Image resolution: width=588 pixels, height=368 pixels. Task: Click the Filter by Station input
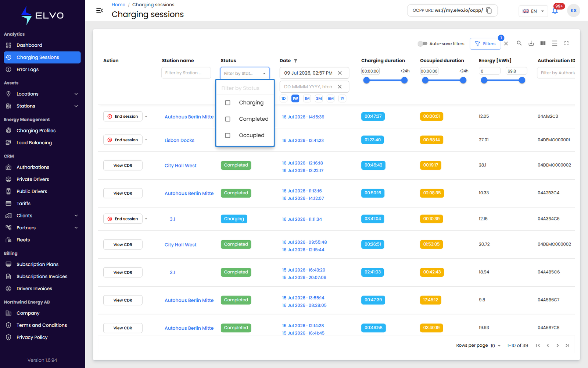click(x=186, y=73)
